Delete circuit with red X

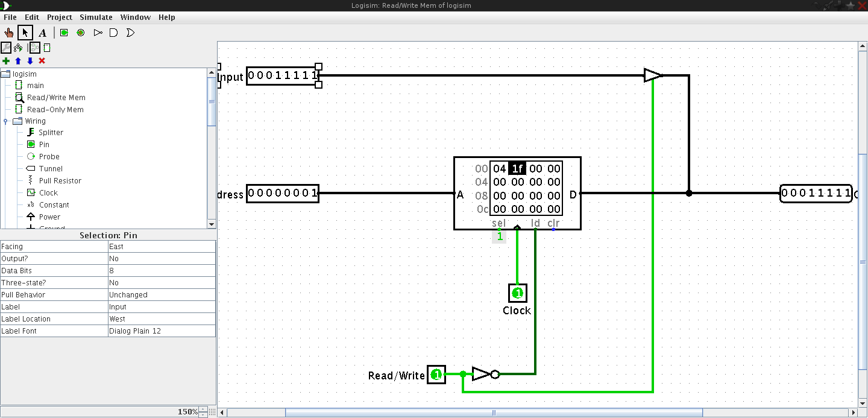click(x=42, y=61)
